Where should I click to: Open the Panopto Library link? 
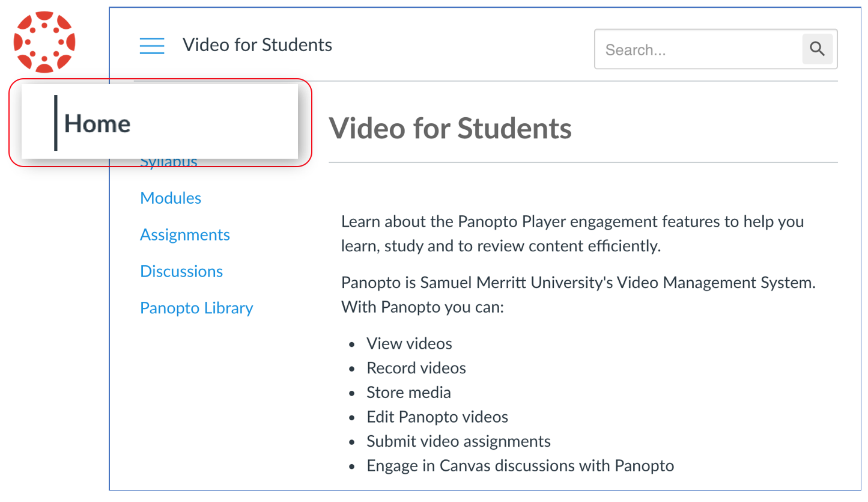click(196, 308)
